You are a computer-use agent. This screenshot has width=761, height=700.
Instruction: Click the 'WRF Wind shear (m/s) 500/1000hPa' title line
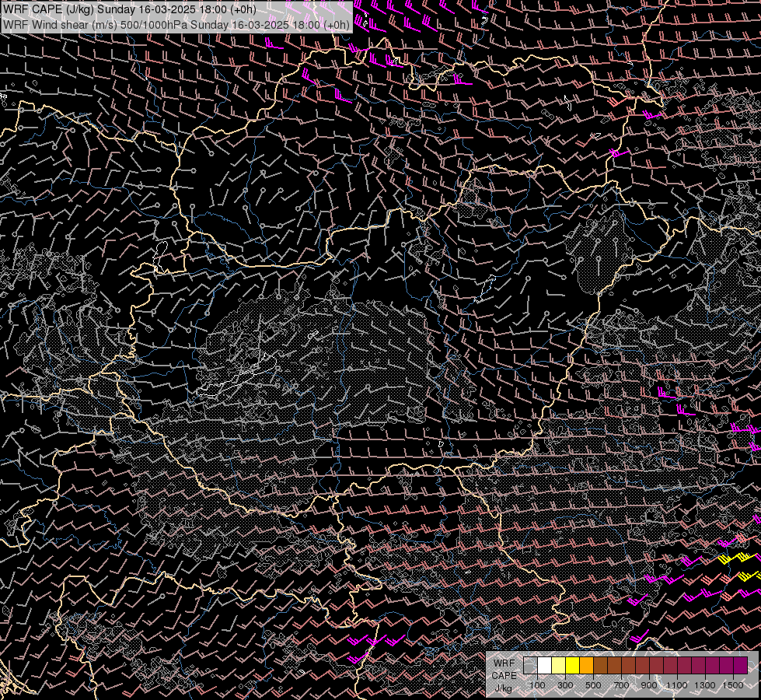[x=176, y=24]
